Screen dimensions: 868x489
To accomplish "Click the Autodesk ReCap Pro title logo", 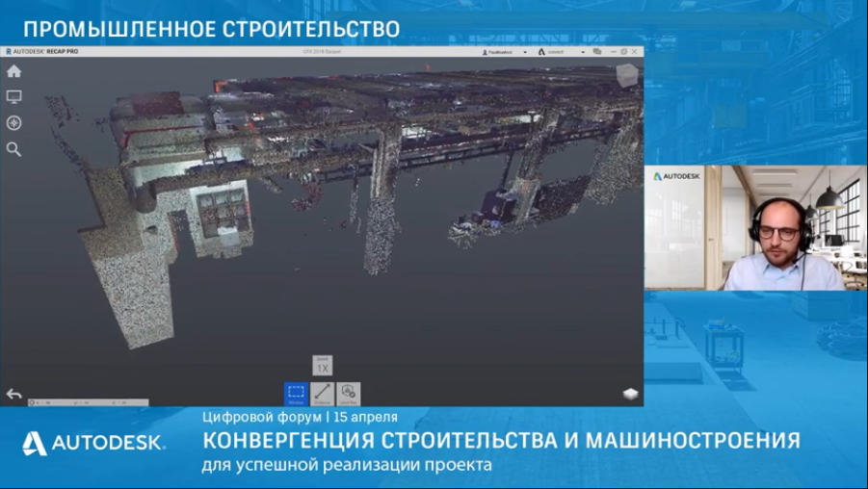I will pos(42,51).
